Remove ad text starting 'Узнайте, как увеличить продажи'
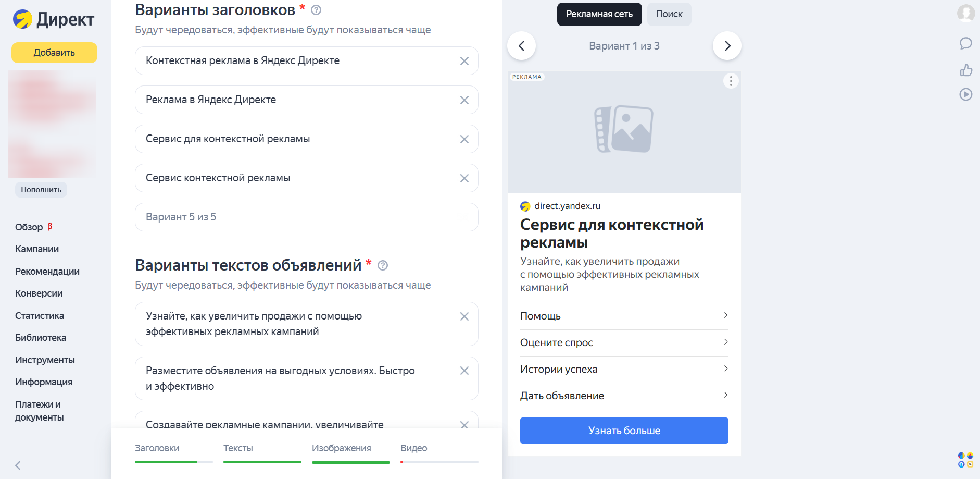 [464, 316]
